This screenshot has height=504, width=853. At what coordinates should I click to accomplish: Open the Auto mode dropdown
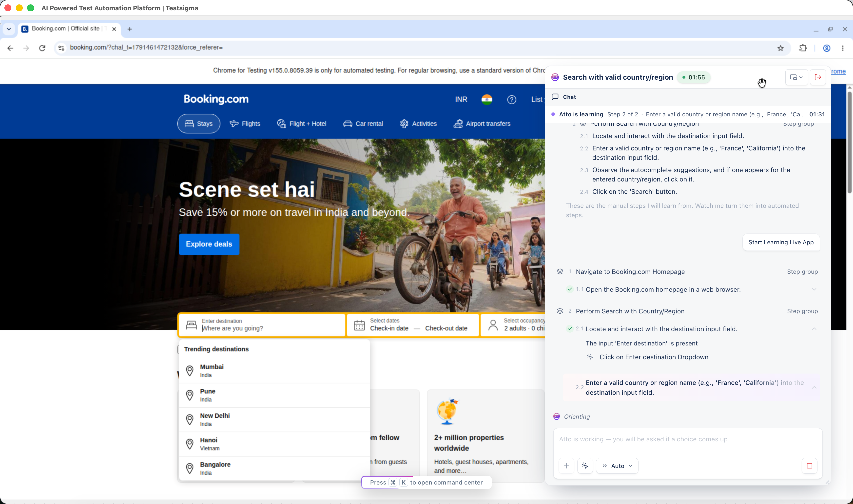pyautogui.click(x=617, y=466)
